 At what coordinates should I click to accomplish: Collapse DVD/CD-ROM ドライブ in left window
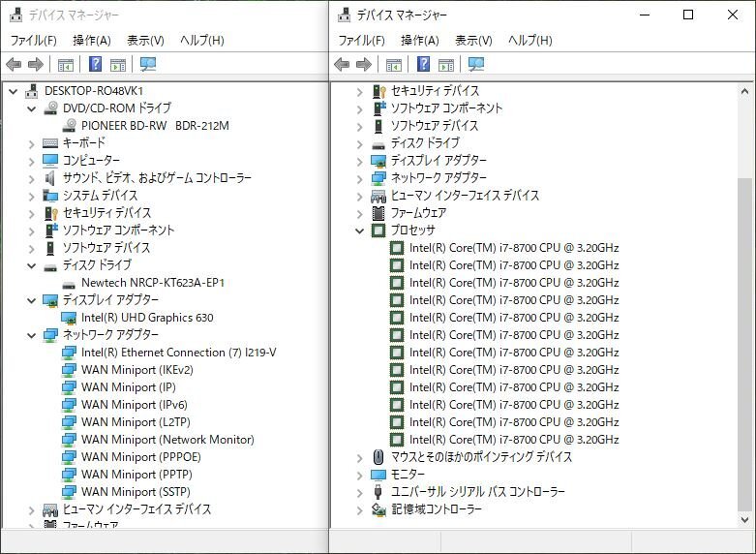point(32,108)
